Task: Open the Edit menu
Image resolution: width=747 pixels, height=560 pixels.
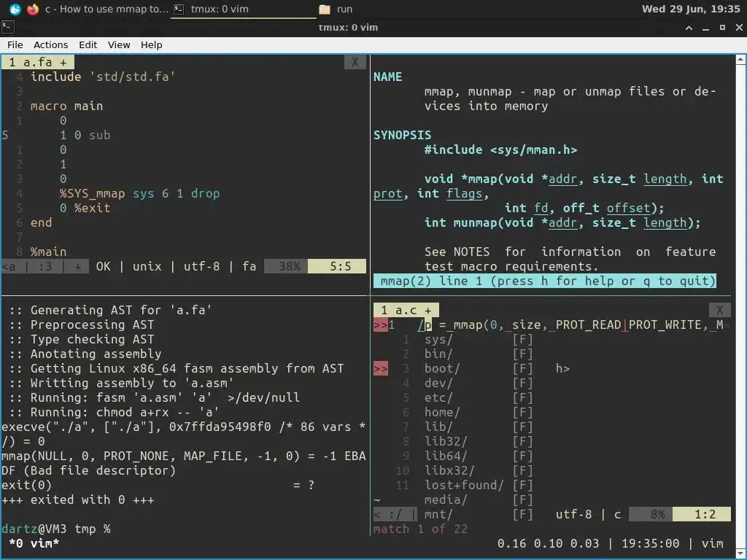Action: [x=88, y=44]
